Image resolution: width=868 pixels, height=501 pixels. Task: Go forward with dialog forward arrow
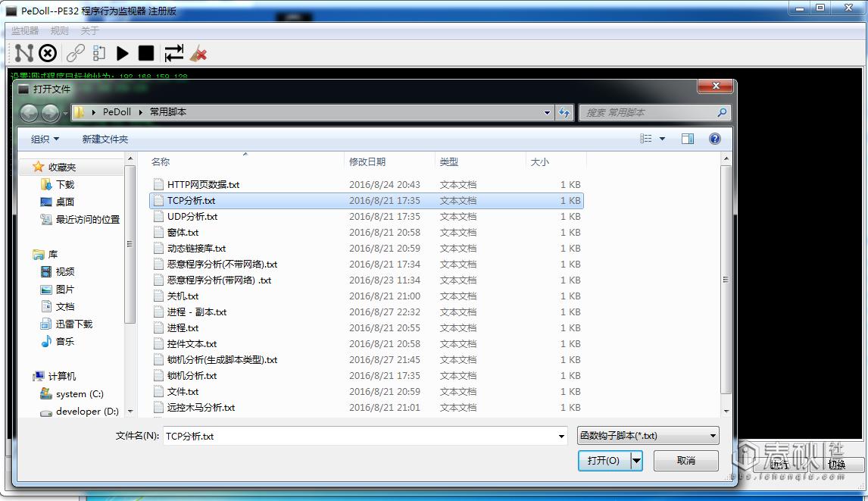point(51,113)
